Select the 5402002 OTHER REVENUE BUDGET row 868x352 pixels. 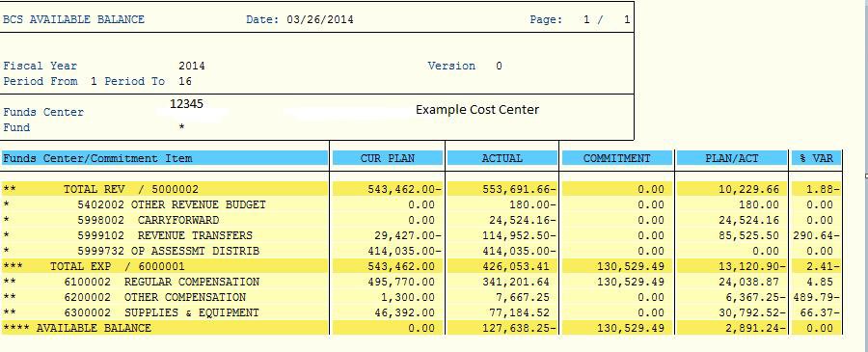click(x=420, y=204)
